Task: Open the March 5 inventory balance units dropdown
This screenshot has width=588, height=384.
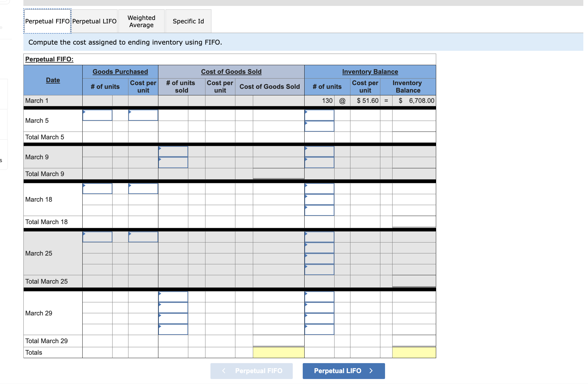Action: coord(319,115)
